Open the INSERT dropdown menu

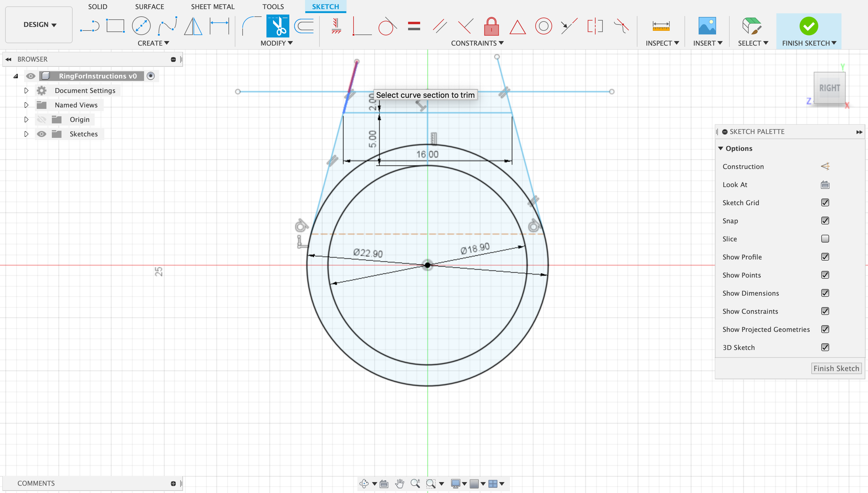(707, 43)
